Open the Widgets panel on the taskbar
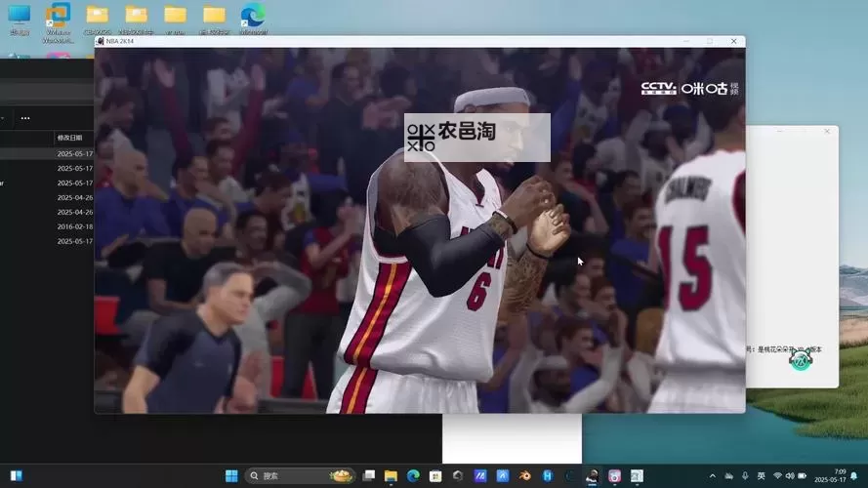The height and width of the screenshot is (488, 868). (x=16, y=476)
